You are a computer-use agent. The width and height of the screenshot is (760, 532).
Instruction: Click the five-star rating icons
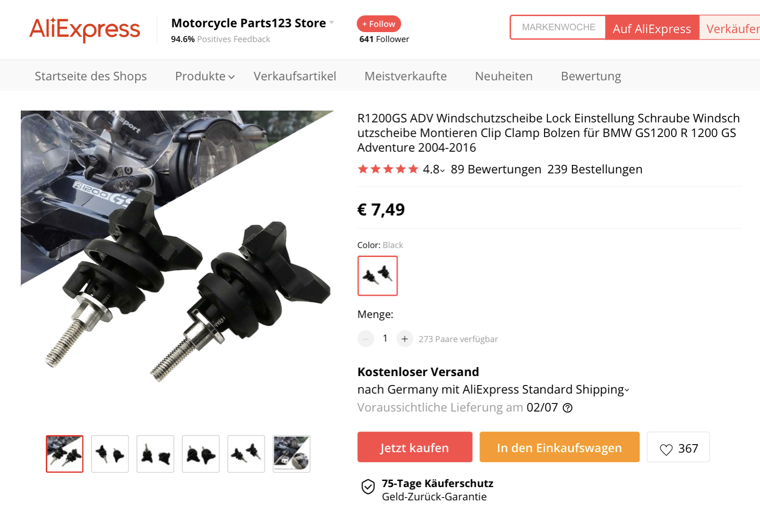(x=388, y=169)
